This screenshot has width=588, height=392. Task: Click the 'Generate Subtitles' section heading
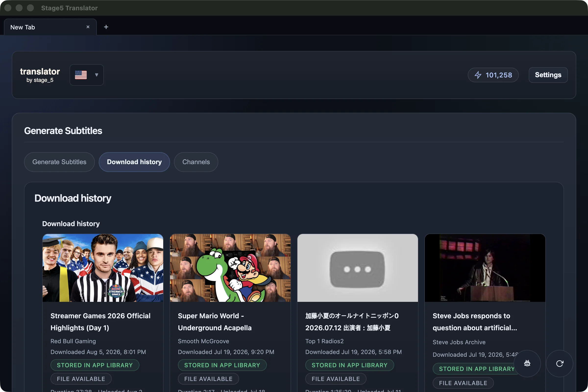click(63, 131)
